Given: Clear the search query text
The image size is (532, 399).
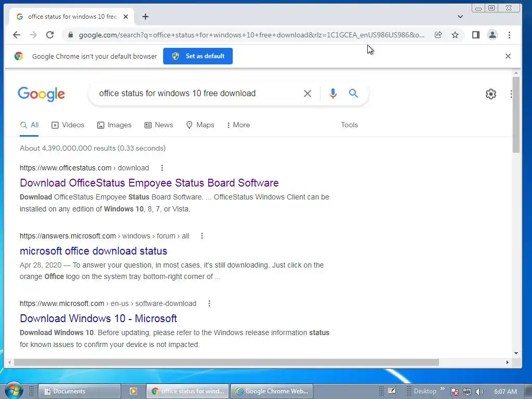Looking at the screenshot, I should pyautogui.click(x=308, y=94).
